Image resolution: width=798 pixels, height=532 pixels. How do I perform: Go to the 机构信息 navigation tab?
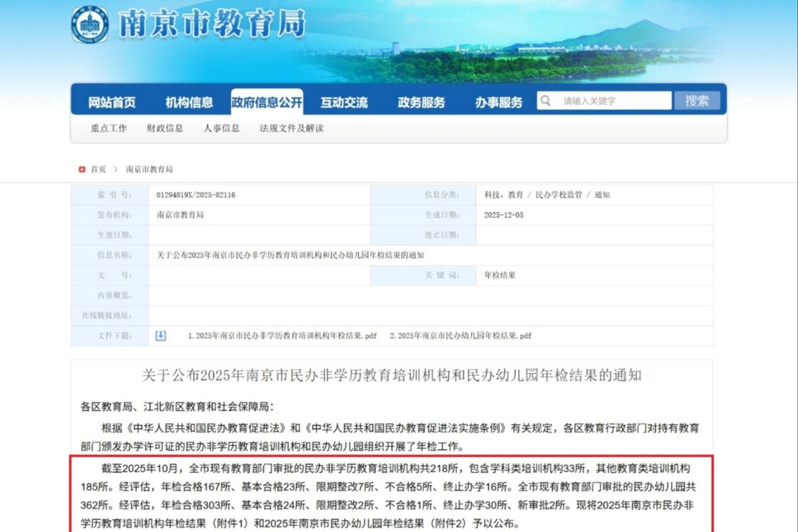189,102
